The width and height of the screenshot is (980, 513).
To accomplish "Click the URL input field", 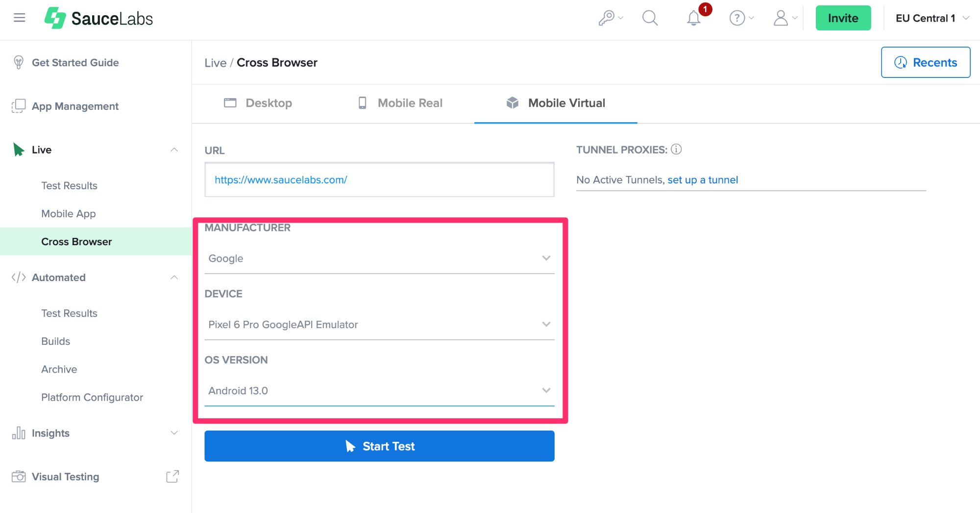I will (379, 180).
